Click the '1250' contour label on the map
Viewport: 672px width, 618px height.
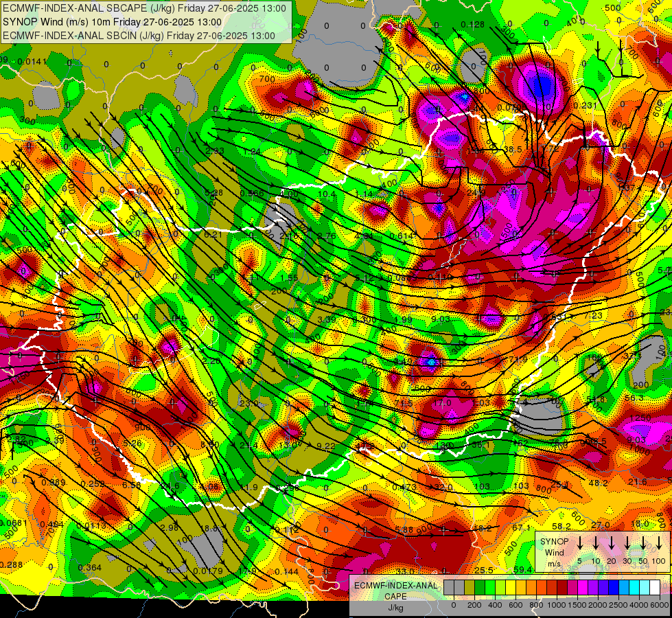click(640, 417)
